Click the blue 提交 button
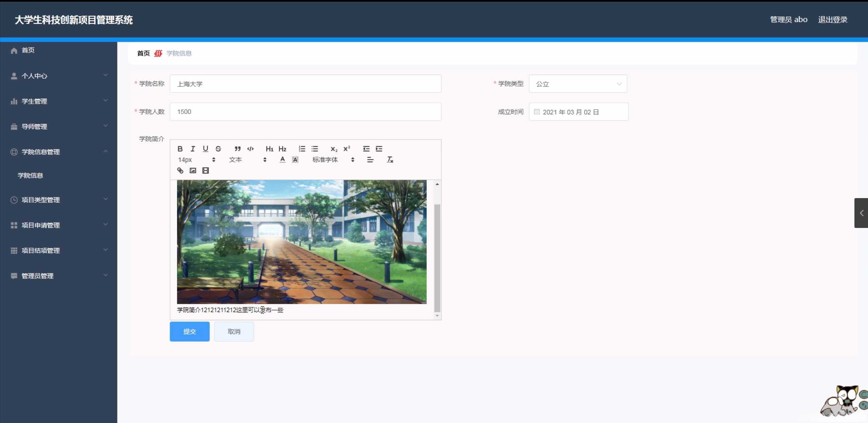 click(x=189, y=331)
